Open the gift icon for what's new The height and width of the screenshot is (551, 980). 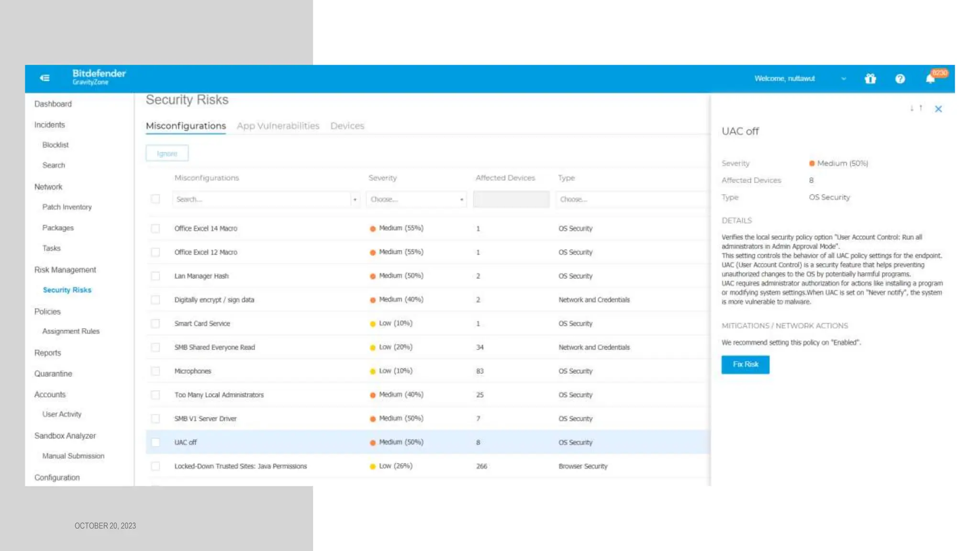point(870,78)
